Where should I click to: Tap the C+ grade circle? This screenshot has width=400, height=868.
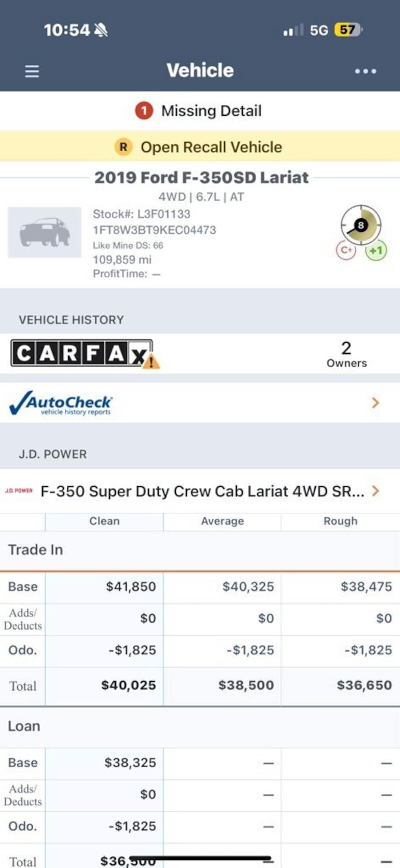click(x=346, y=250)
